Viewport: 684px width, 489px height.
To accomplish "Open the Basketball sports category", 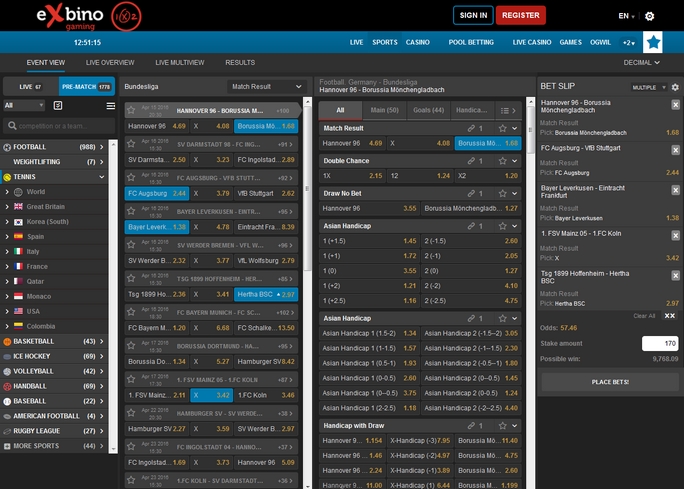I will (54, 341).
